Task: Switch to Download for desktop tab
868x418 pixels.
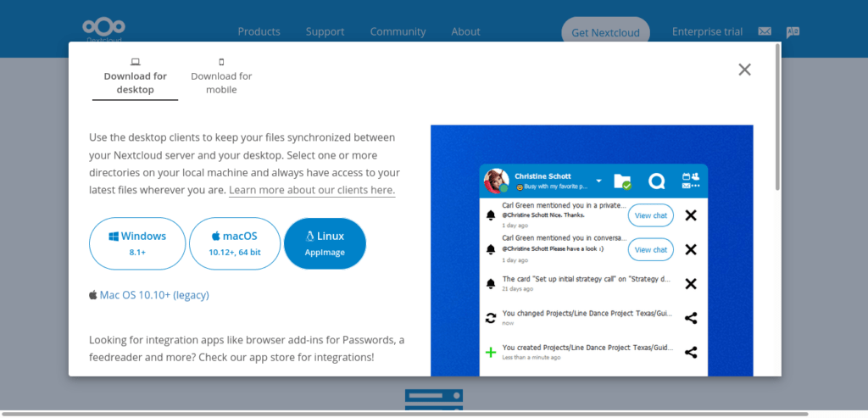Action: 135,77
